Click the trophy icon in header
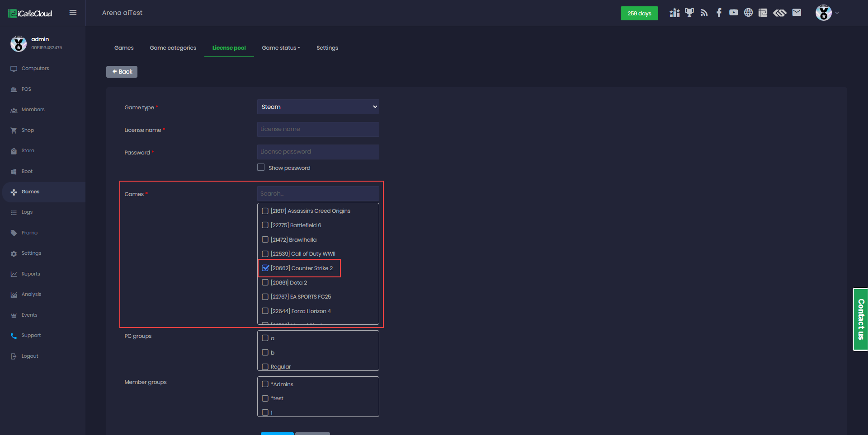This screenshot has width=868, height=435. click(689, 13)
